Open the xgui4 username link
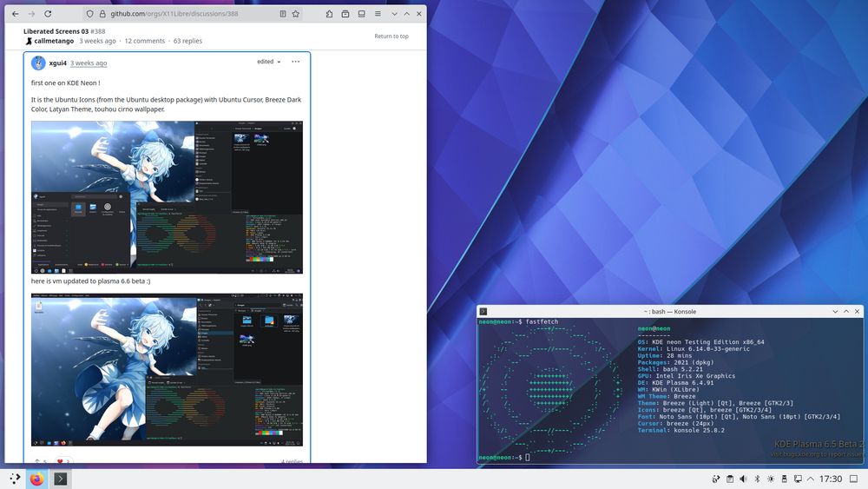This screenshot has width=868, height=489. [57, 63]
